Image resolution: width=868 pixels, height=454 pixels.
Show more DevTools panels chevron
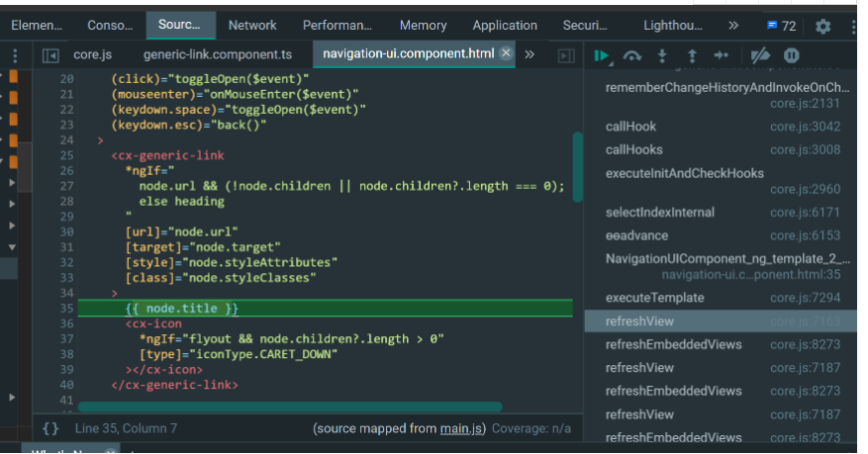(733, 26)
